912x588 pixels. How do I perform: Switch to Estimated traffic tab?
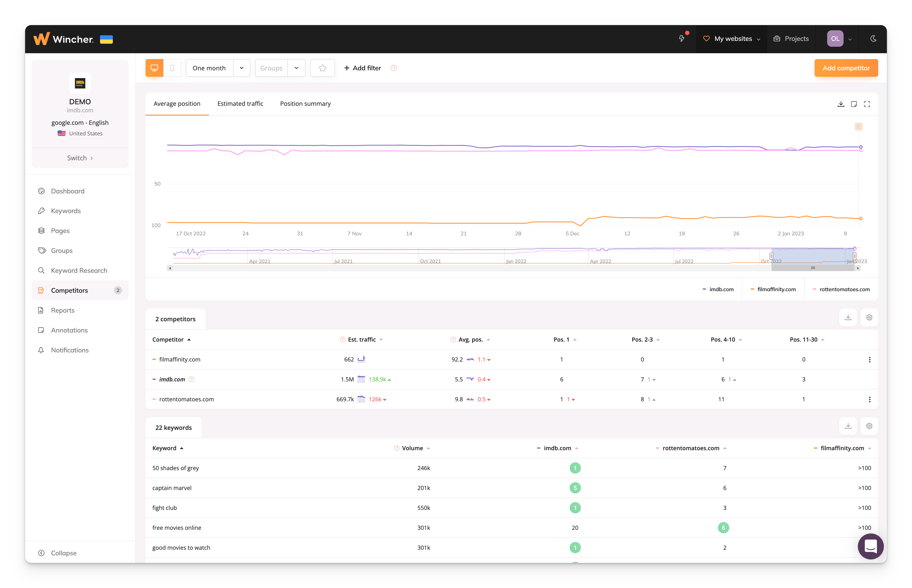click(240, 103)
